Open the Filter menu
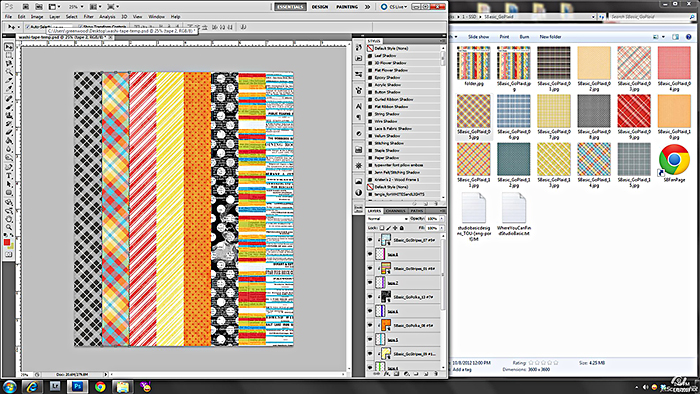700x394 pixels. [88, 17]
